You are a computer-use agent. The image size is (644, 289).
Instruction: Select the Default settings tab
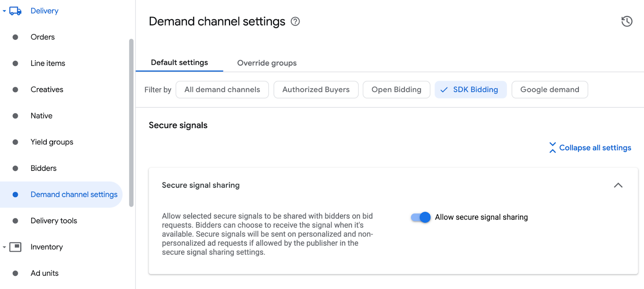(180, 63)
